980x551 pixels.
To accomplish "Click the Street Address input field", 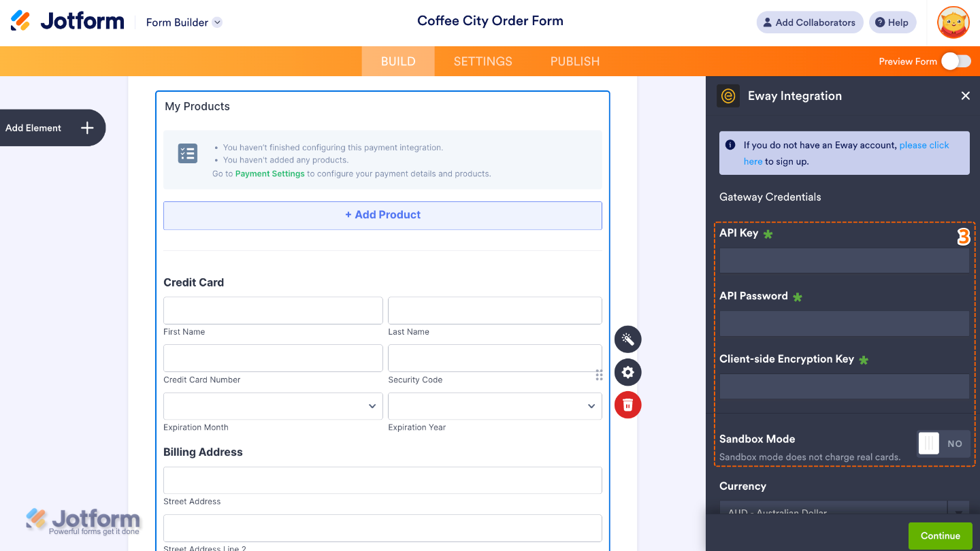I will [x=382, y=480].
